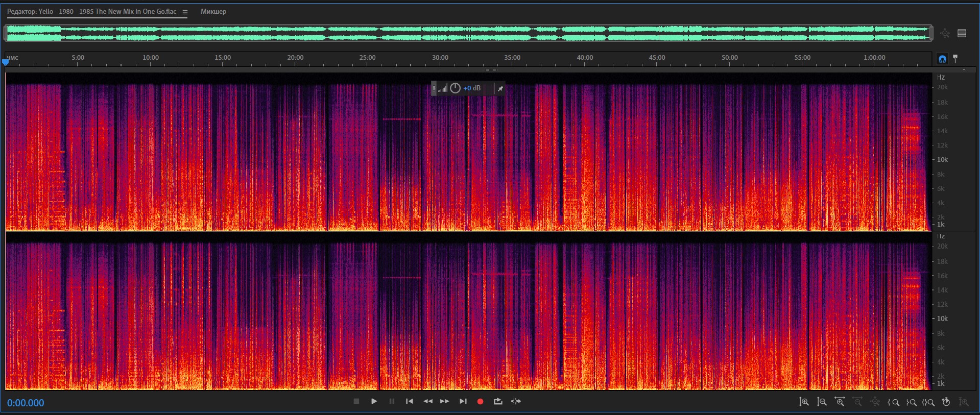Image resolution: width=980 pixels, height=415 pixels.
Task: Switch to the Микшер tab
Action: [213, 12]
